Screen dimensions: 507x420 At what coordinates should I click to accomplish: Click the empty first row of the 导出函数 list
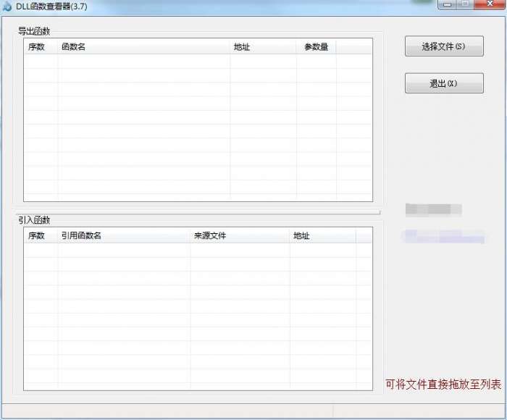pos(198,61)
